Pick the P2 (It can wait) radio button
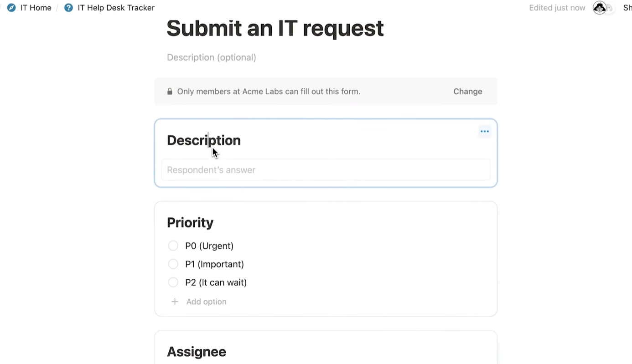 pos(173,282)
